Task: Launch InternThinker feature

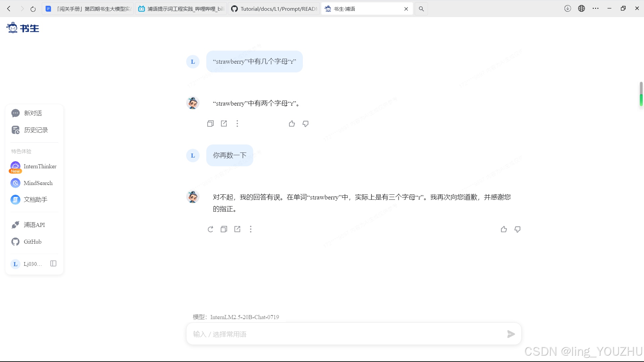Action: [40, 166]
